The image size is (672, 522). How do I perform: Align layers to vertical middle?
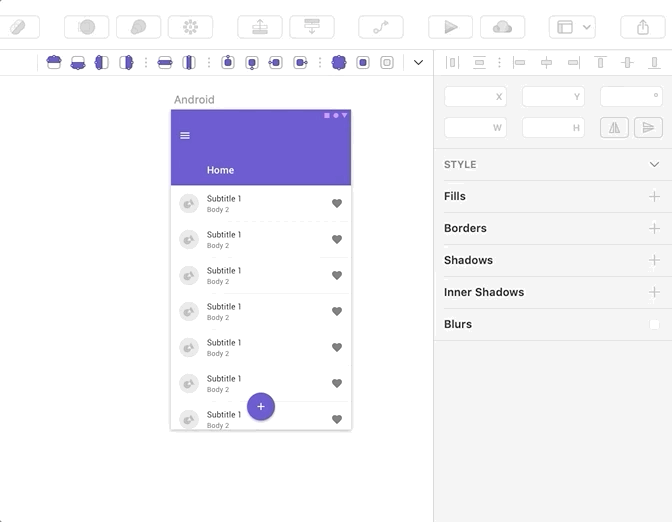pyautogui.click(x=627, y=63)
